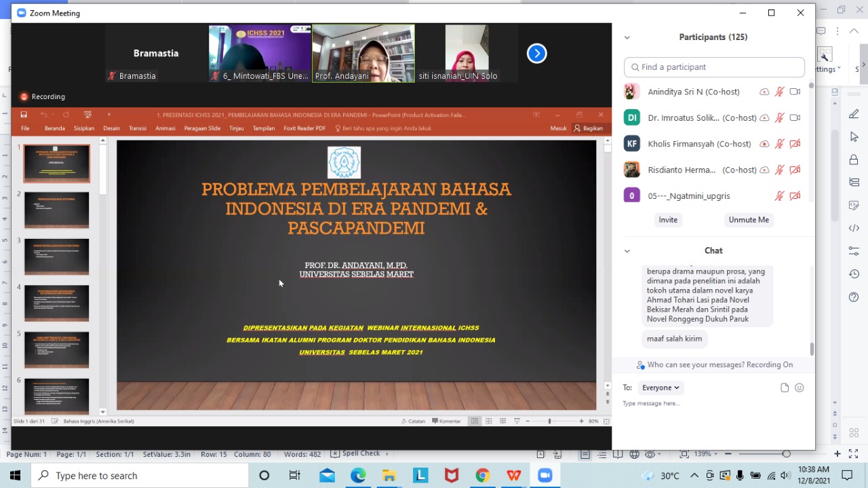This screenshot has height=488, width=868.
Task: Click the Find a participant search field
Action: tap(714, 67)
